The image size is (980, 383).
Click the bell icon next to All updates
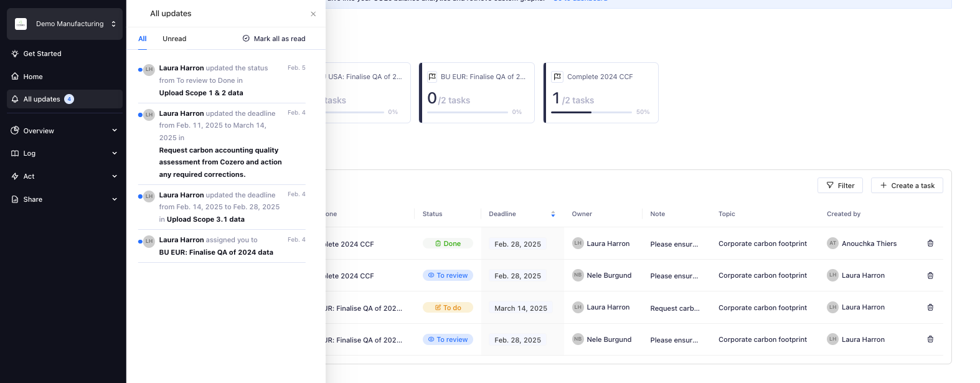(15, 99)
